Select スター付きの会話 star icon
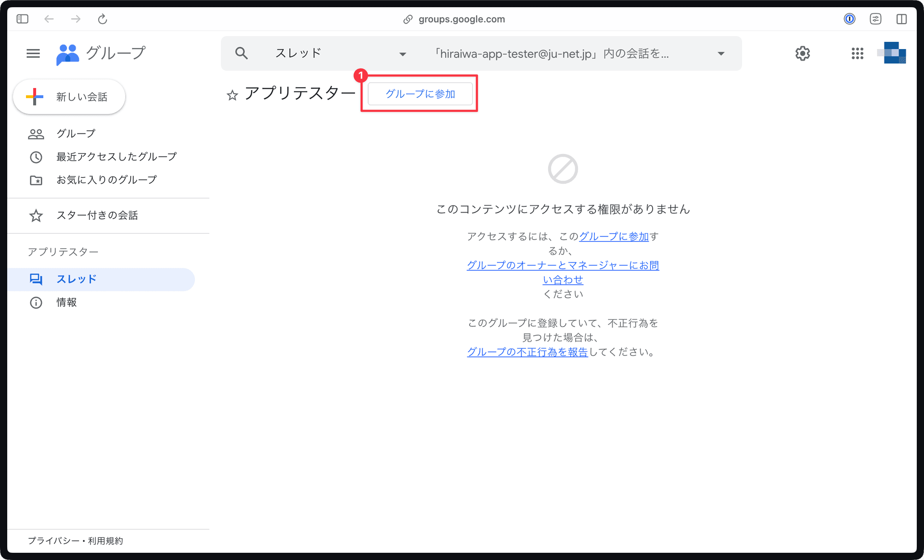The image size is (924, 560). [x=36, y=216]
